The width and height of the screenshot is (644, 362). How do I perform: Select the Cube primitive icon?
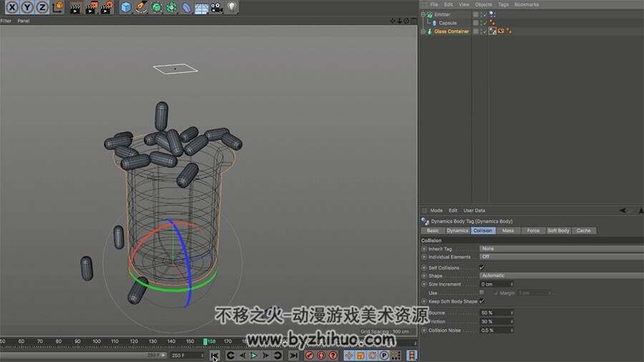point(126,7)
